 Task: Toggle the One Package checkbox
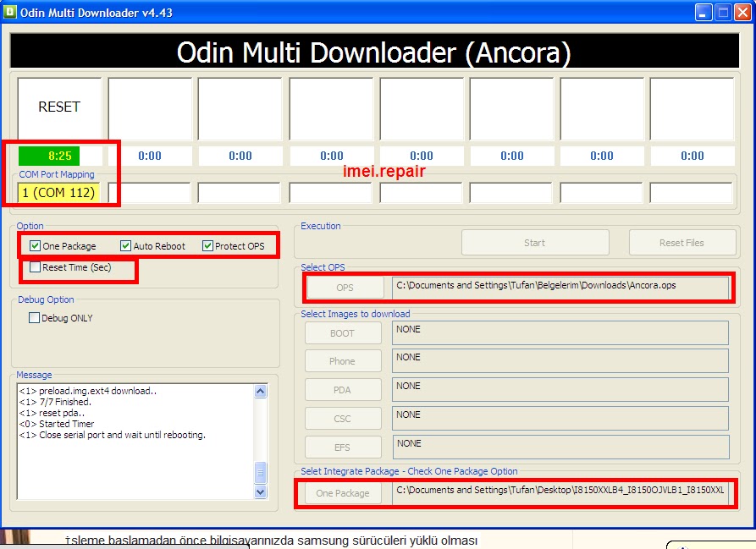35,246
